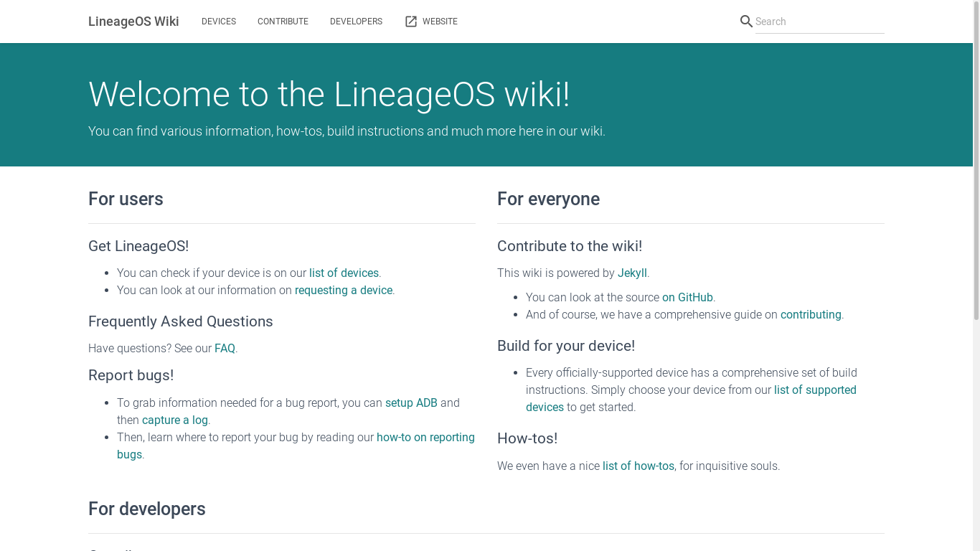Focus the Search input field
The image size is (980, 551).
[x=819, y=22]
